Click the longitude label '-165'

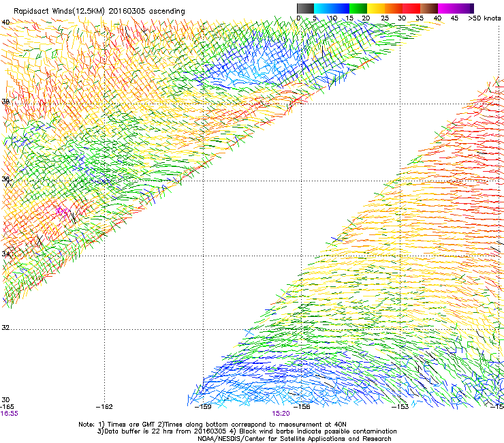tap(7, 407)
